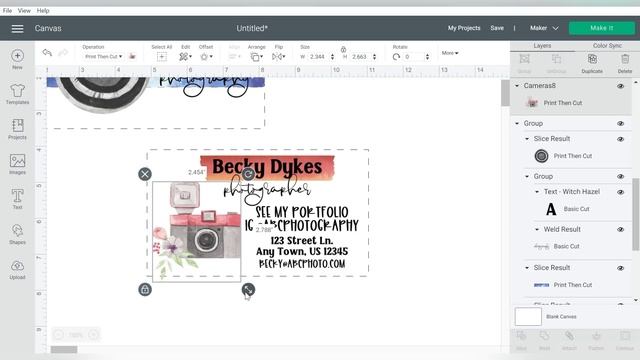Toggle visibility of top-level Group layer
The width and height of the screenshot is (640, 360).
pyautogui.click(x=620, y=124)
